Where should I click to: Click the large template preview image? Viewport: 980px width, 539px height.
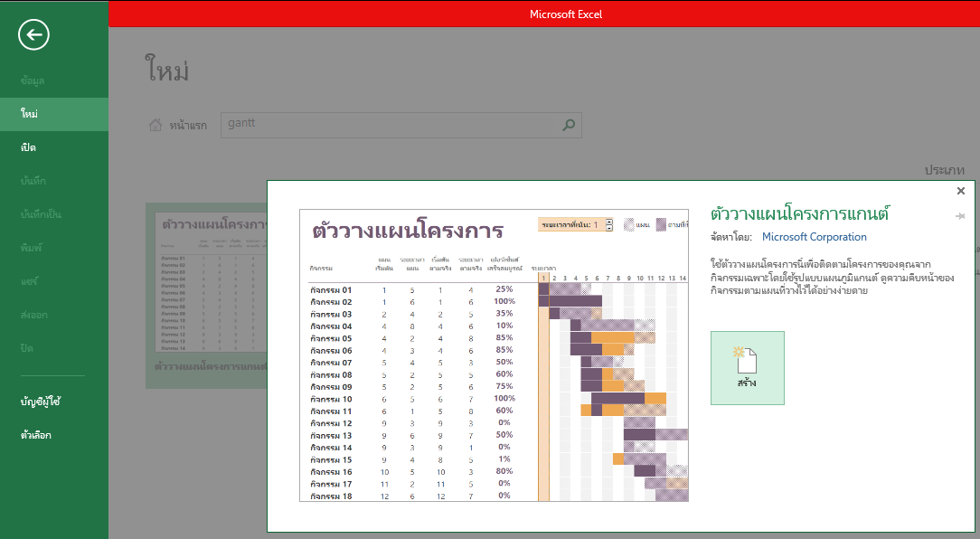[494, 355]
